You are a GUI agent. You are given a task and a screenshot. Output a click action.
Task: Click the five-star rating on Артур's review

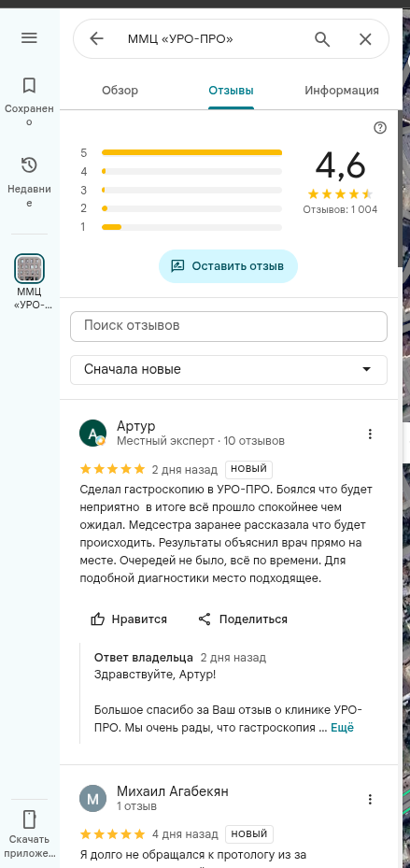113,469
